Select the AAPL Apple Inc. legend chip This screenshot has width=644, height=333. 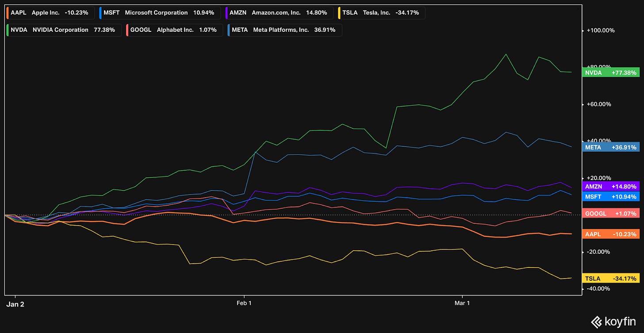pyautogui.click(x=50, y=13)
